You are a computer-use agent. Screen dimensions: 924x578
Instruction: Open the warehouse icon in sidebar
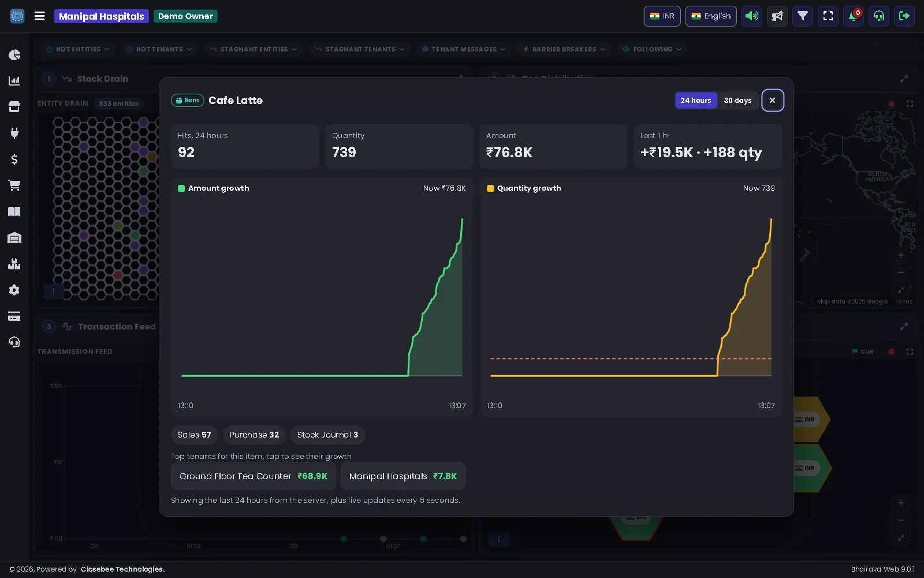14,238
